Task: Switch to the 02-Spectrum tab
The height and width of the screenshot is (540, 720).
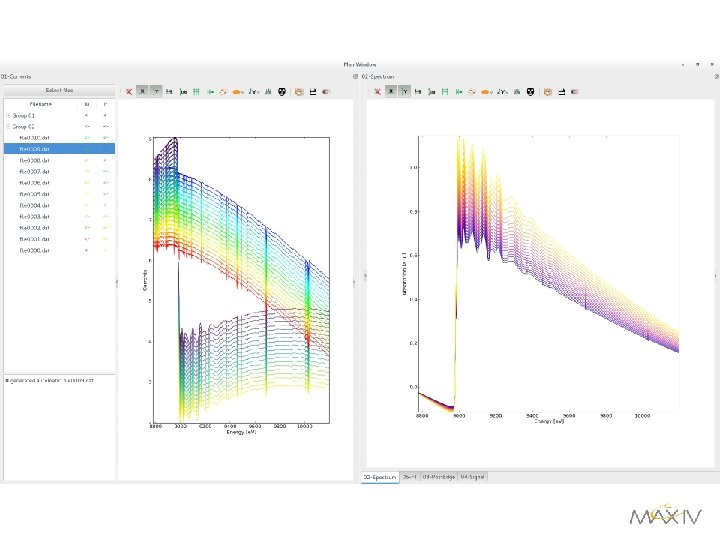Action: [380, 477]
